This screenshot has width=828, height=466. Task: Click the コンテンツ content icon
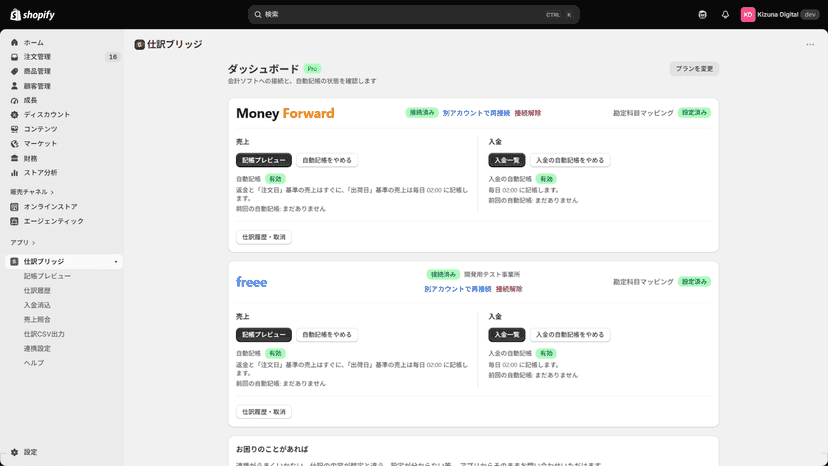pyautogui.click(x=14, y=129)
